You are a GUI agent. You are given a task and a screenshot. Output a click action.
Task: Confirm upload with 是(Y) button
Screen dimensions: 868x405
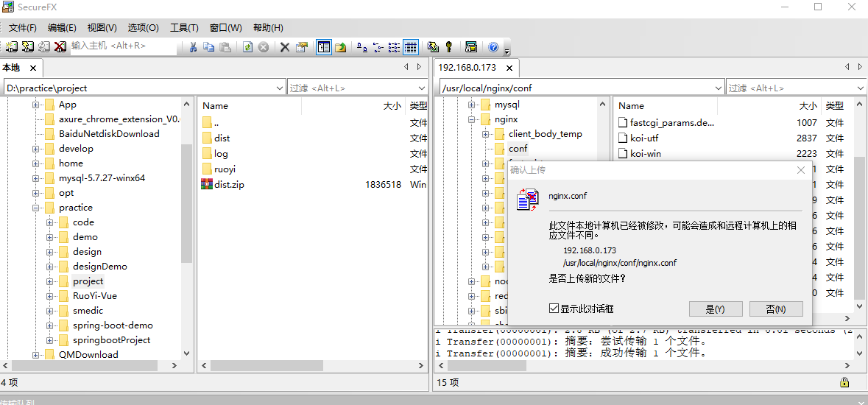(x=715, y=309)
